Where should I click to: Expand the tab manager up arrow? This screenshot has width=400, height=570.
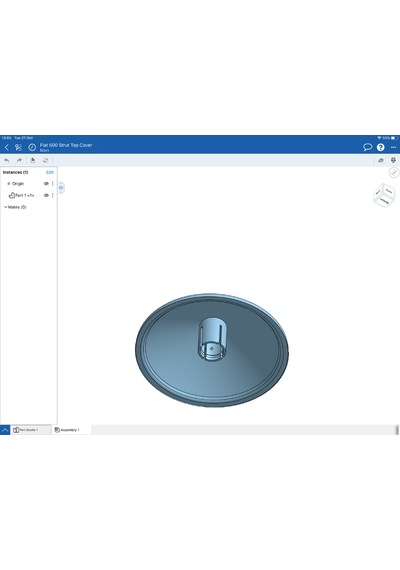[5, 430]
